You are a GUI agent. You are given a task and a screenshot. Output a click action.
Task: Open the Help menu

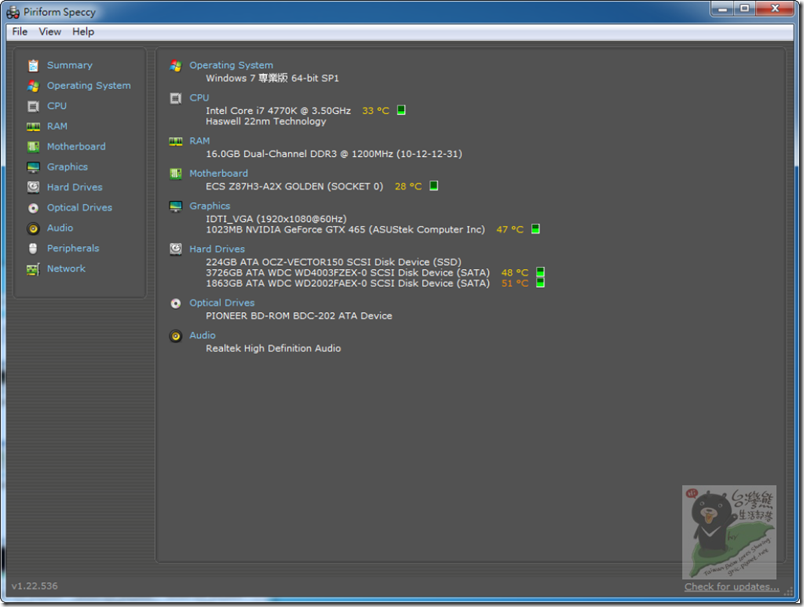pyautogui.click(x=83, y=32)
